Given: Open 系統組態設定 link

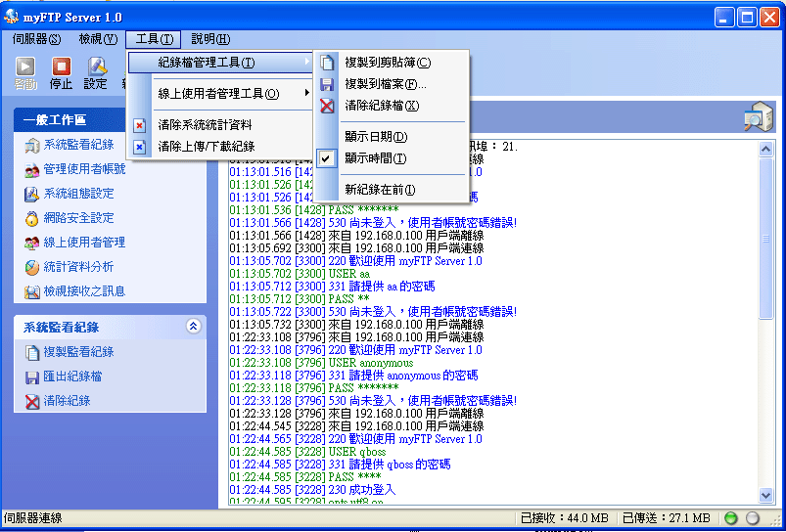Looking at the screenshot, I should tap(78, 194).
